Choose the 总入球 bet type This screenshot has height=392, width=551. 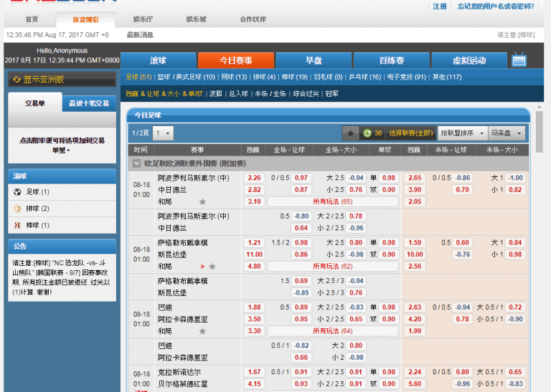pos(239,94)
